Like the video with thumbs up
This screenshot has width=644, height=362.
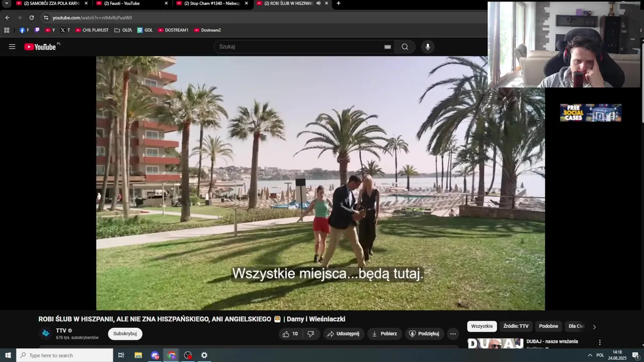click(290, 334)
